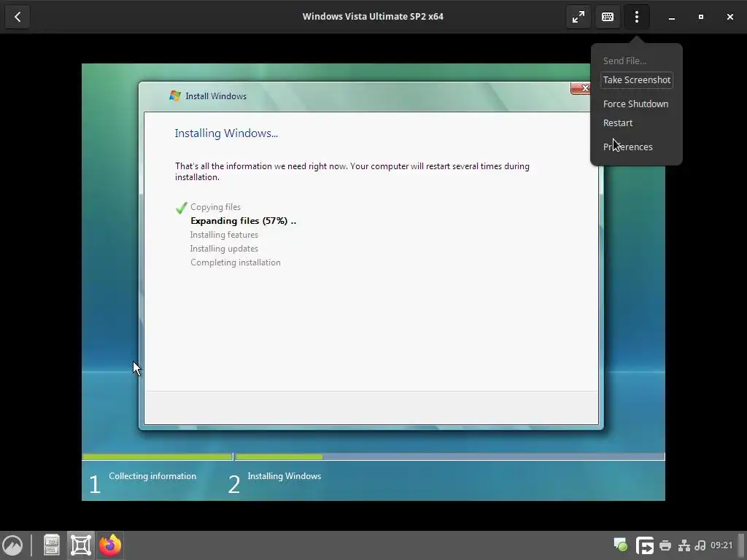Click the 09:21 clock in the tray
747x560 pixels.
pyautogui.click(x=721, y=545)
